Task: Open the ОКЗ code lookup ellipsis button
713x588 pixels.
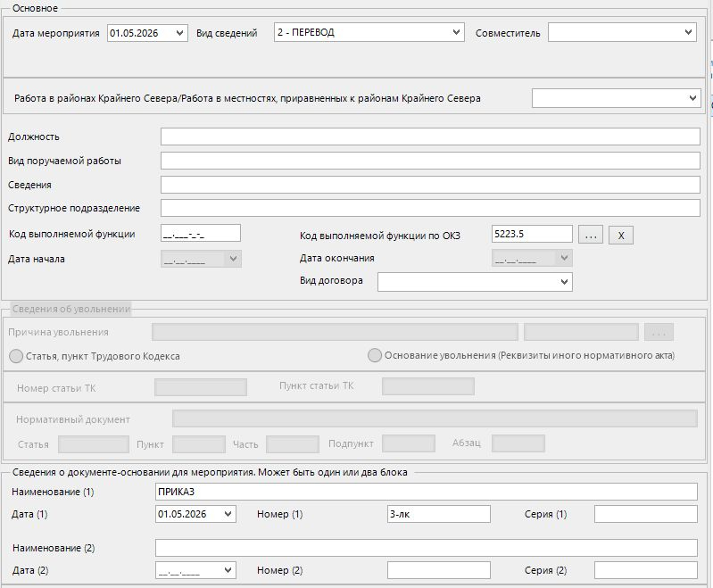Action: (x=591, y=235)
